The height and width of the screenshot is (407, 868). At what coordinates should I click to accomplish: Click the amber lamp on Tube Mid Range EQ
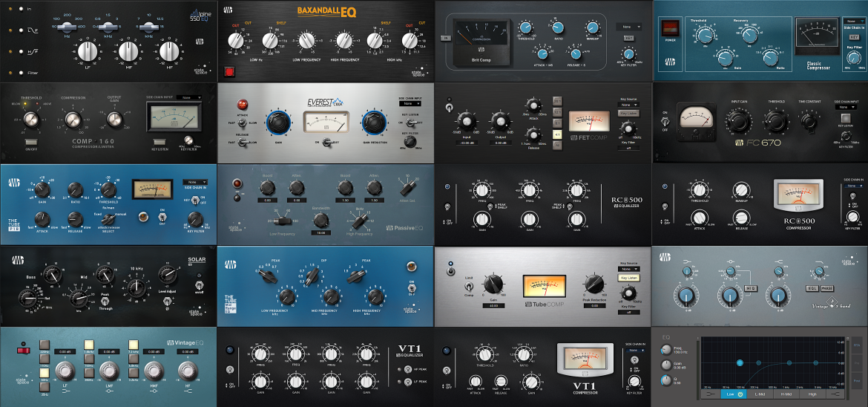pyautogui.click(x=411, y=267)
